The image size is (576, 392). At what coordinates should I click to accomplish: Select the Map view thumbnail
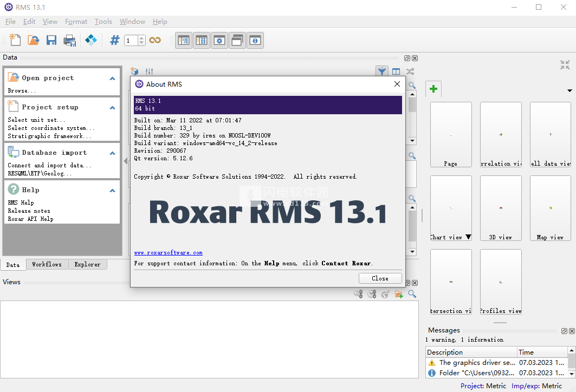coord(551,208)
